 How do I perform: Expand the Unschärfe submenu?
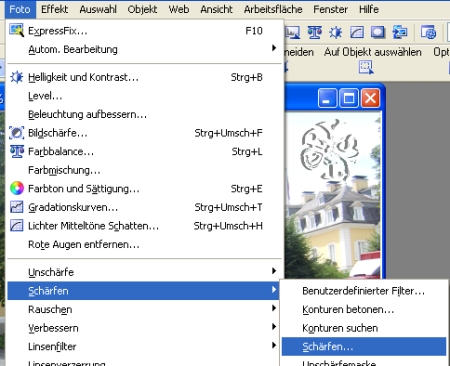pyautogui.click(x=144, y=272)
